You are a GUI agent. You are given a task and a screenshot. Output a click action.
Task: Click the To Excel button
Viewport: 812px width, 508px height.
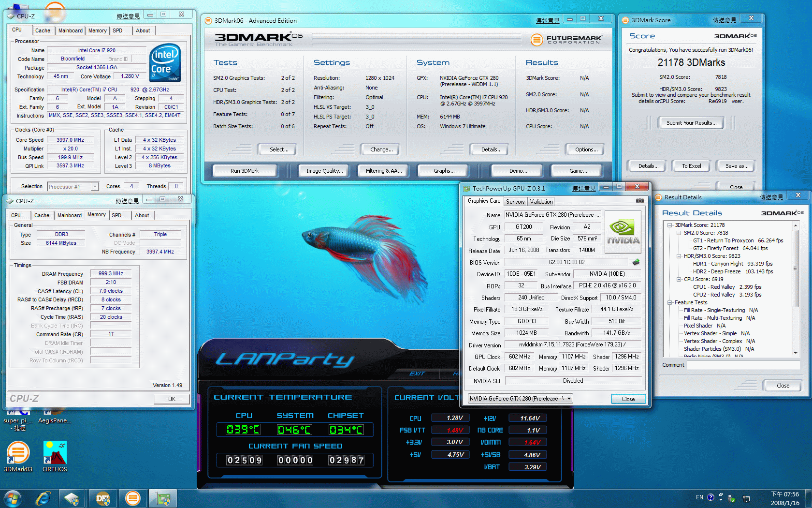click(x=691, y=166)
